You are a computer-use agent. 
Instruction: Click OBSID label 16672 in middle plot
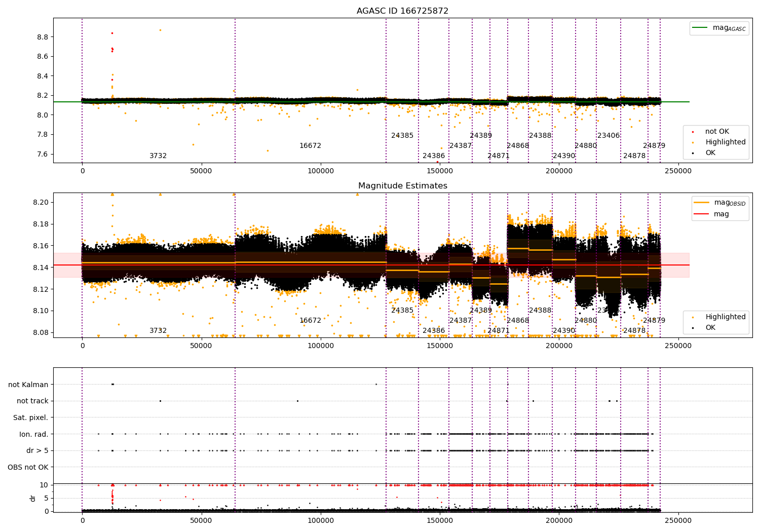point(310,320)
